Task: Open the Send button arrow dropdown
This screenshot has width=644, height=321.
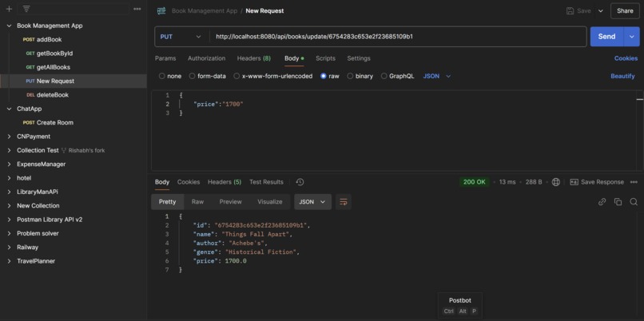Action: tap(632, 37)
